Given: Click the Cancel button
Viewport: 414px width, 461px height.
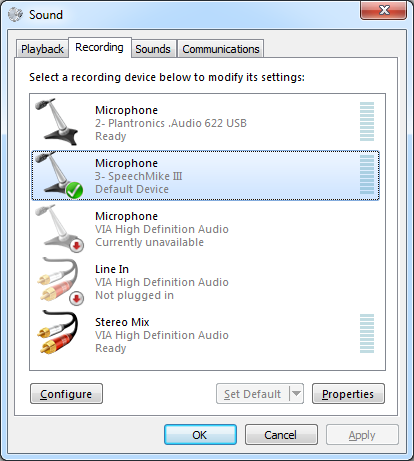Looking at the screenshot, I should pyautogui.click(x=281, y=435).
